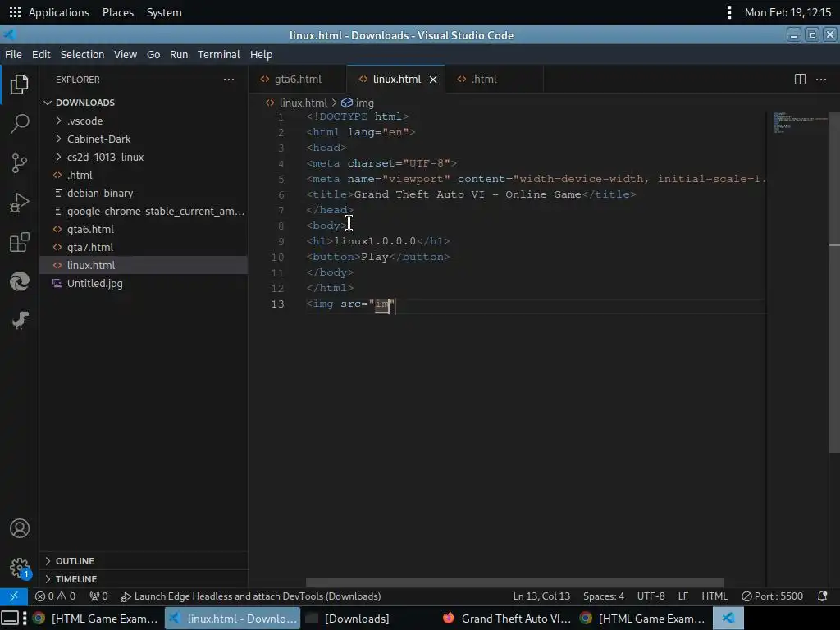Switch to Grand Theft Auto VI Firefox window
The height and width of the screenshot is (630, 840).
coord(507,619)
